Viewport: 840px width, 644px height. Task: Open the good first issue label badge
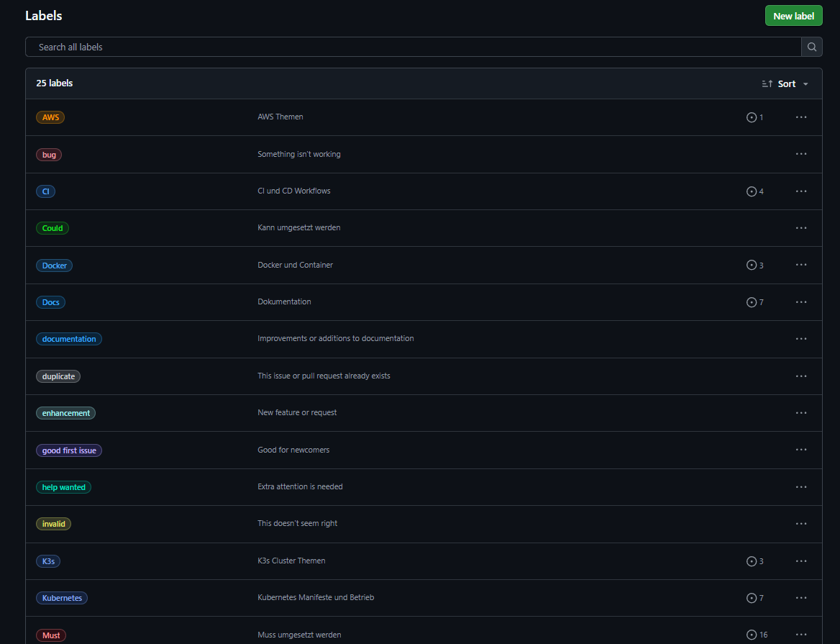coord(69,450)
